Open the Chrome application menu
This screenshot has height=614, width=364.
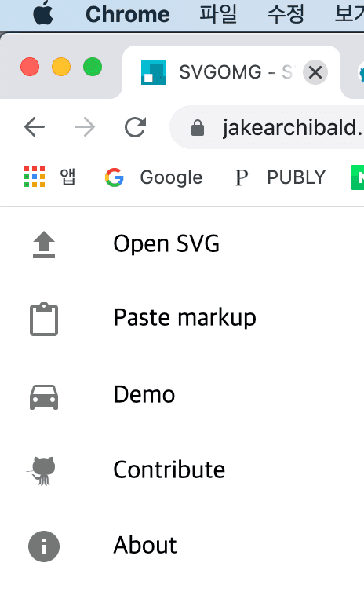pyautogui.click(x=128, y=14)
